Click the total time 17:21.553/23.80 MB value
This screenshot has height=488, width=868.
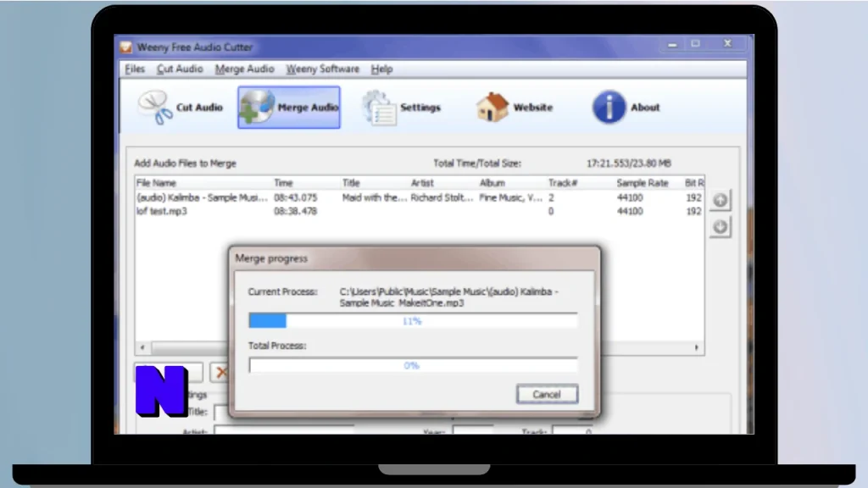629,164
